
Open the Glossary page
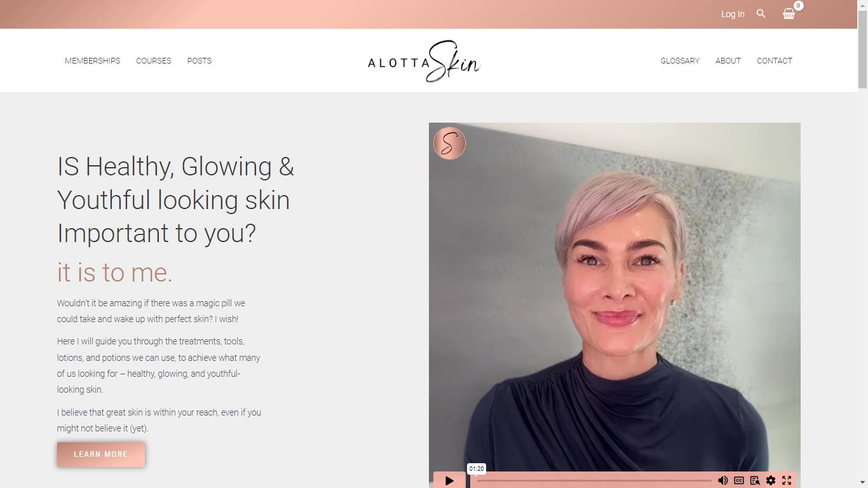(680, 61)
